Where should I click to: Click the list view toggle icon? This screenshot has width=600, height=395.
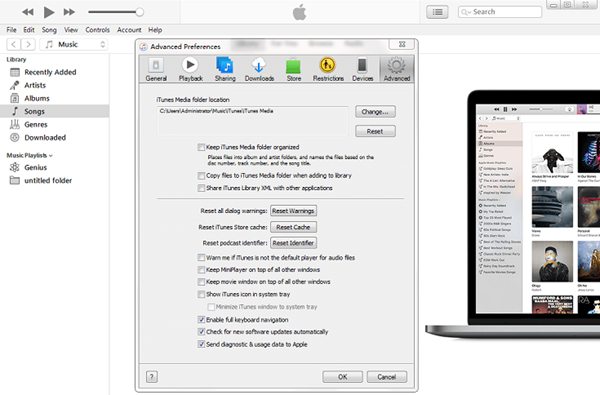point(437,12)
